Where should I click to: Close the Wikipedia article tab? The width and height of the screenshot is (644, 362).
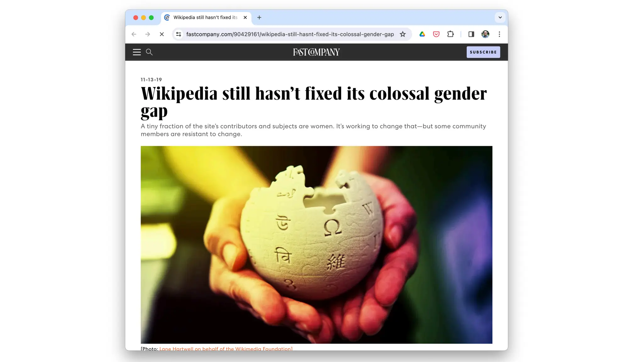click(245, 18)
